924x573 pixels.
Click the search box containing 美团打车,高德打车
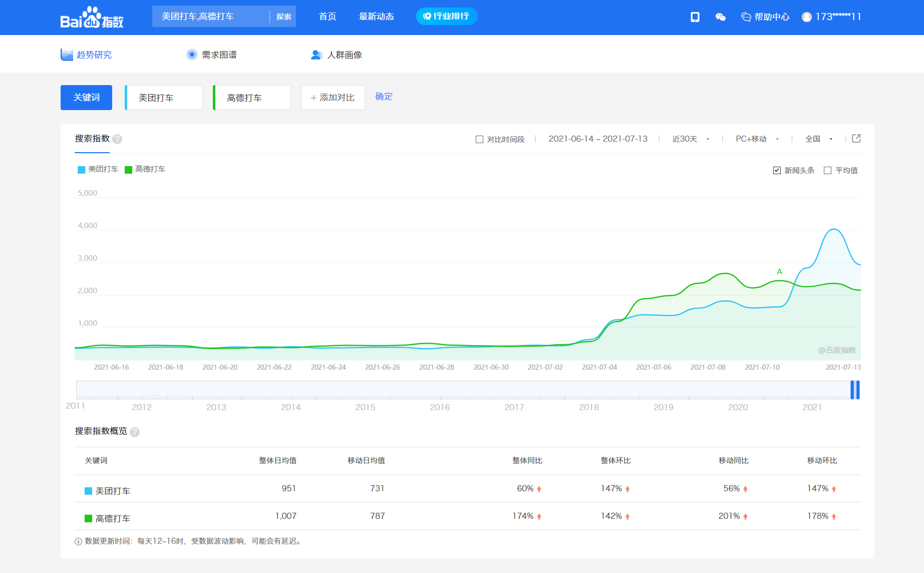point(210,17)
